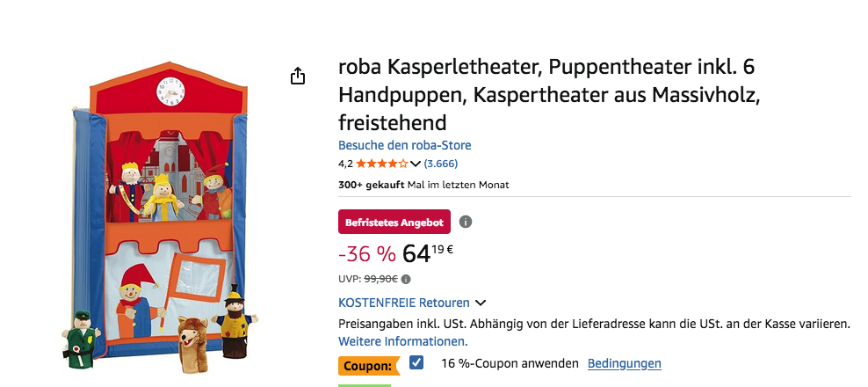Open the 3.666 reviews link
868x387 pixels.
[440, 164]
